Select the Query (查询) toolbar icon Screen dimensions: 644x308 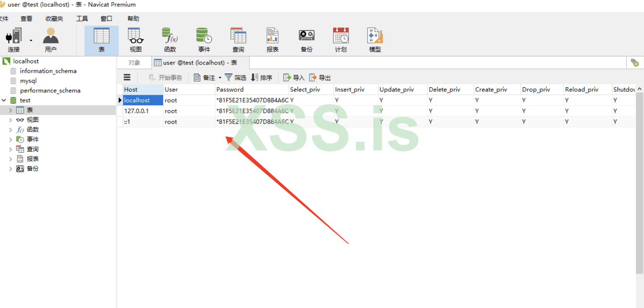click(x=238, y=40)
